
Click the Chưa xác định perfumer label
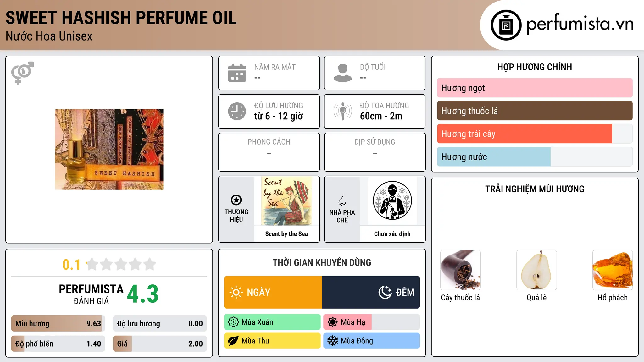pos(392,234)
